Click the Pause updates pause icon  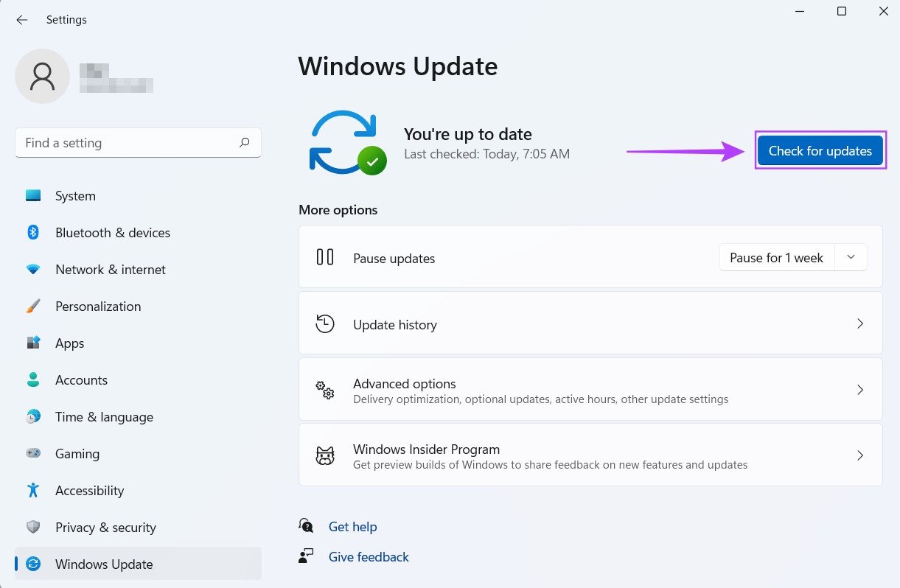[x=325, y=257]
